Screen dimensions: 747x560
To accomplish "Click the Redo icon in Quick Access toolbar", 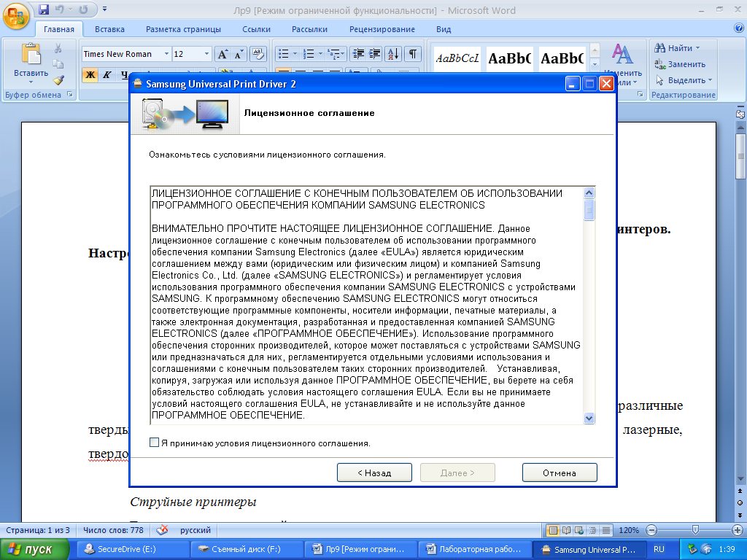I will 83,9.
